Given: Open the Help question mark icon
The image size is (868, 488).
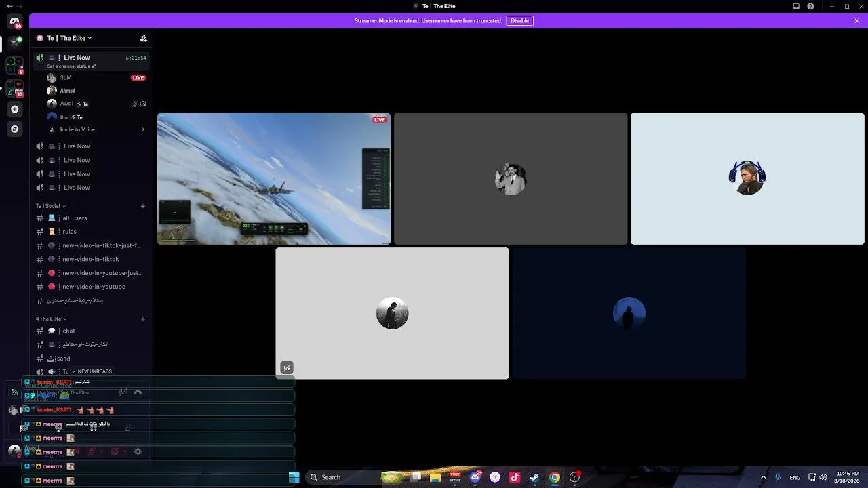Looking at the screenshot, I should (x=810, y=6).
